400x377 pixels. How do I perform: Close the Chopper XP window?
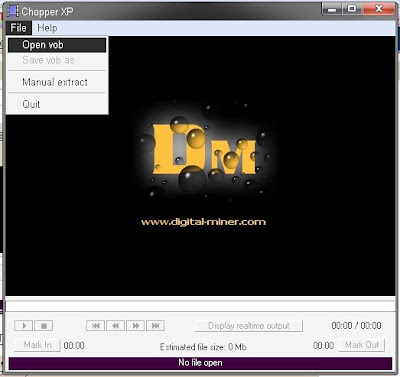tap(378, 9)
